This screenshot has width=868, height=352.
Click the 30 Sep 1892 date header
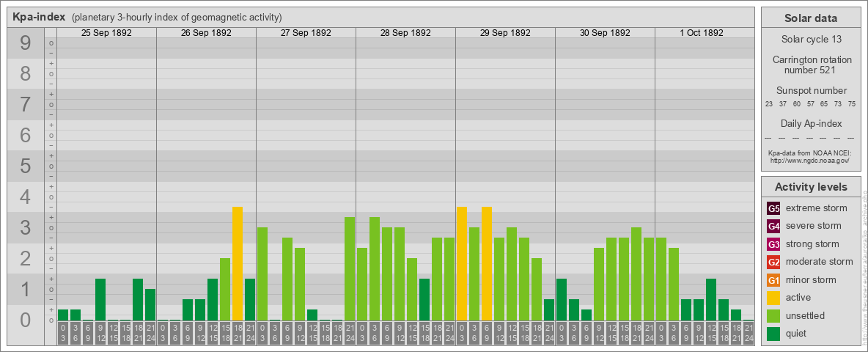click(605, 33)
